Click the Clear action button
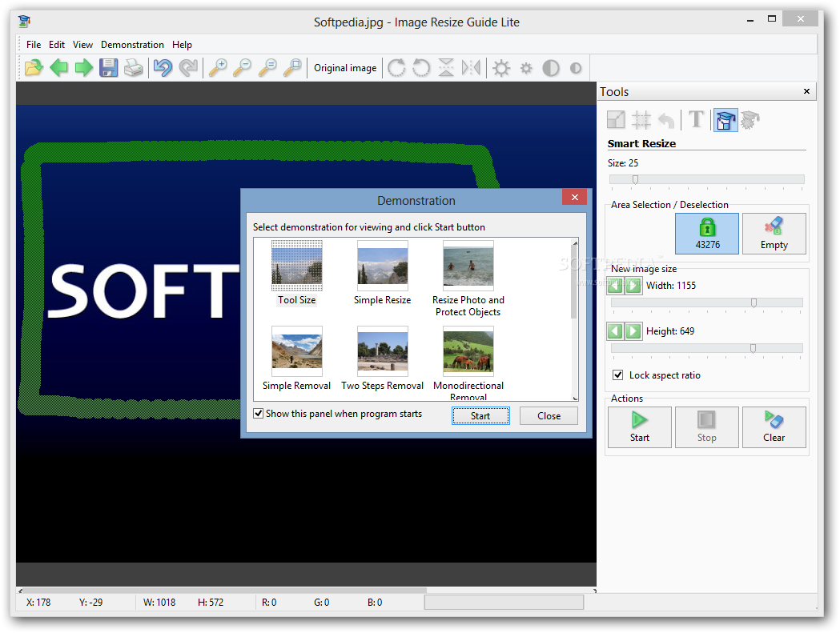840x633 pixels. 774,427
